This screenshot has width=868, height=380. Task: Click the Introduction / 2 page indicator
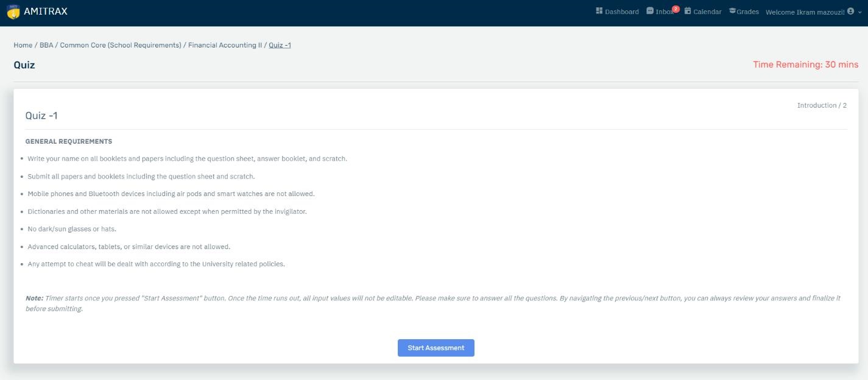tap(822, 105)
